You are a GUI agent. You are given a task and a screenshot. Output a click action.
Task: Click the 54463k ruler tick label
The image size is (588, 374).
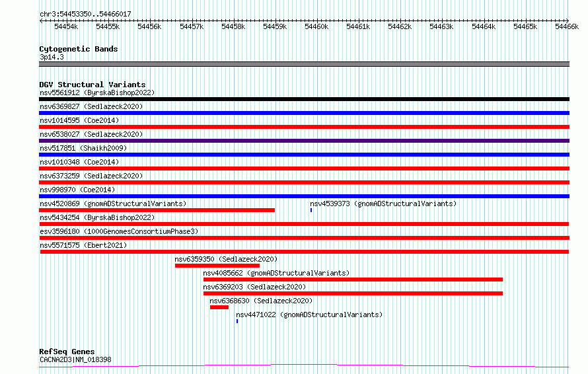441,26
